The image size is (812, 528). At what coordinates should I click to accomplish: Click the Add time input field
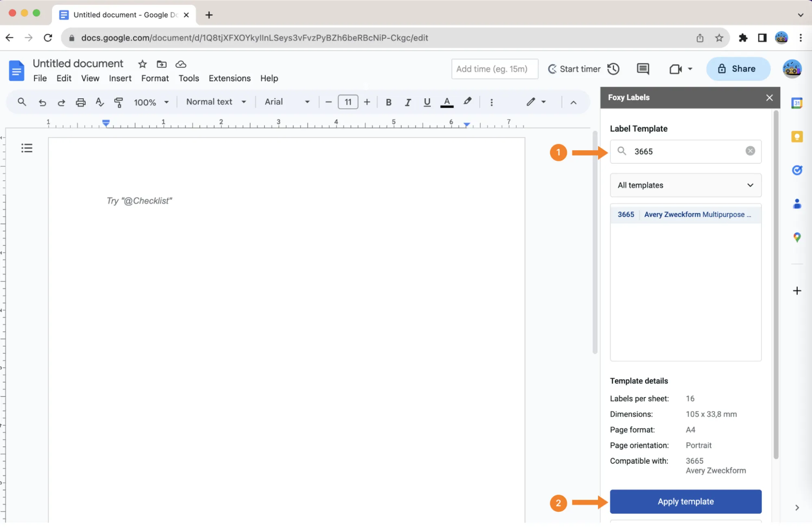point(494,69)
